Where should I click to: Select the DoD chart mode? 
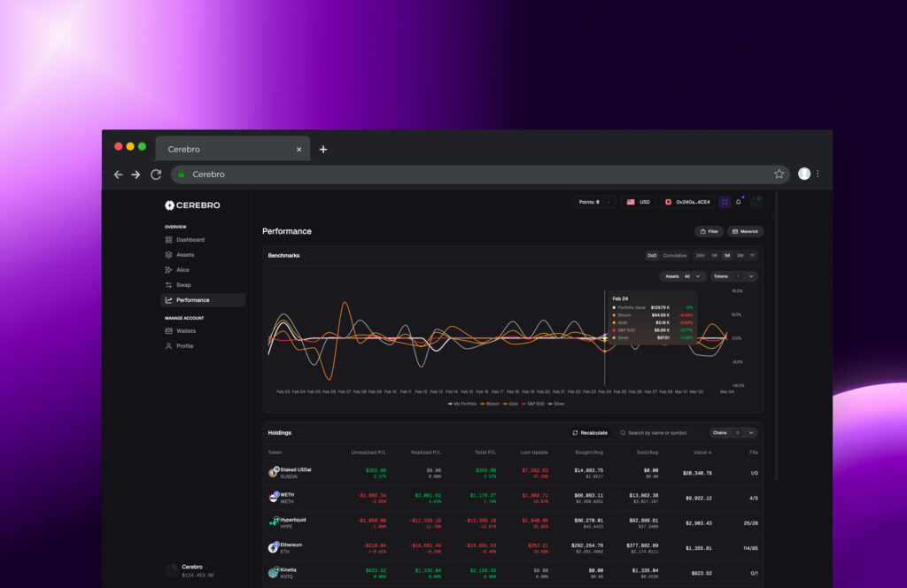pyautogui.click(x=652, y=256)
